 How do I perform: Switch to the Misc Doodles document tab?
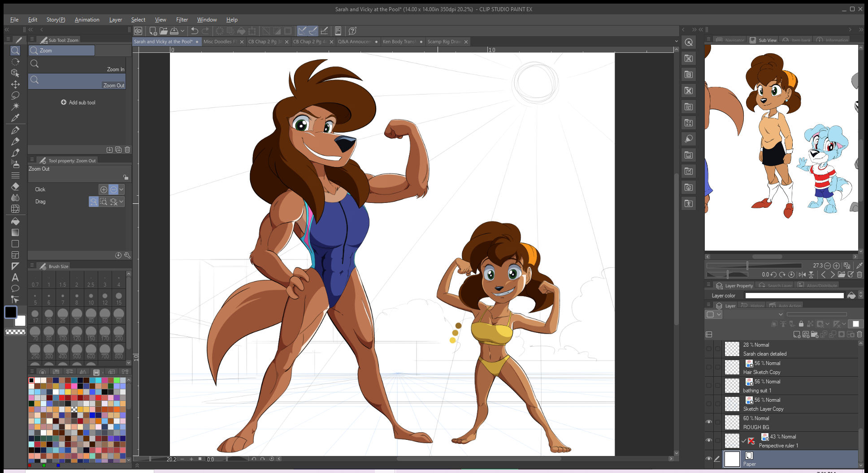pos(220,42)
